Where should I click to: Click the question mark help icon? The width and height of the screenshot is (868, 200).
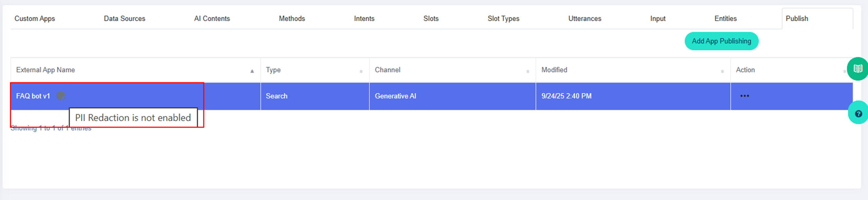[x=858, y=114]
